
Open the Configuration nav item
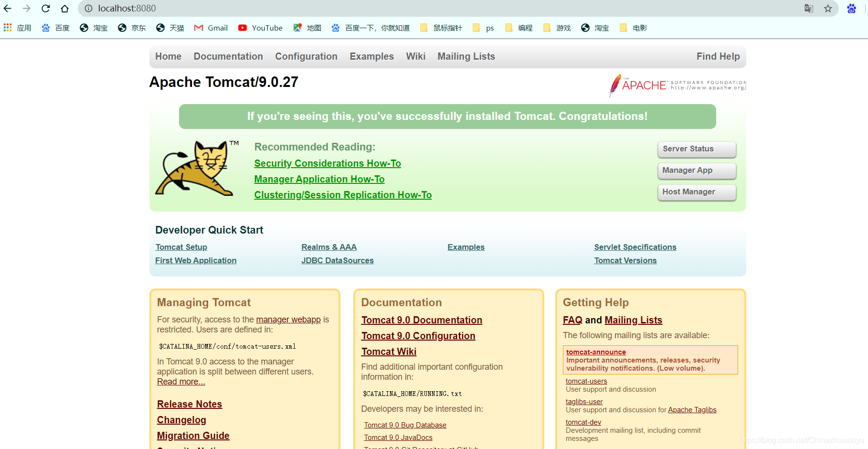click(306, 56)
